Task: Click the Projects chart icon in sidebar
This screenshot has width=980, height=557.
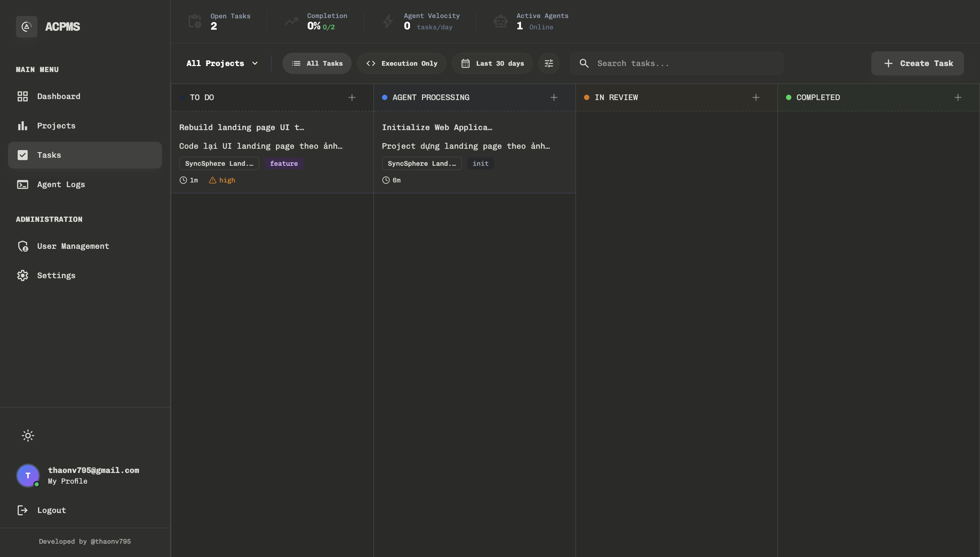Action: click(23, 125)
